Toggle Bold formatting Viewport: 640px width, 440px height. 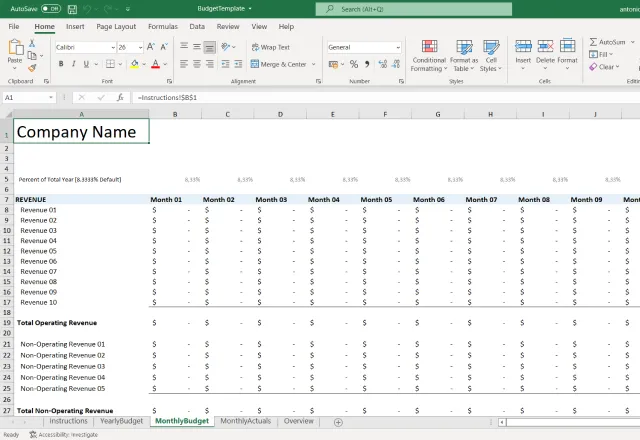[x=61, y=64]
